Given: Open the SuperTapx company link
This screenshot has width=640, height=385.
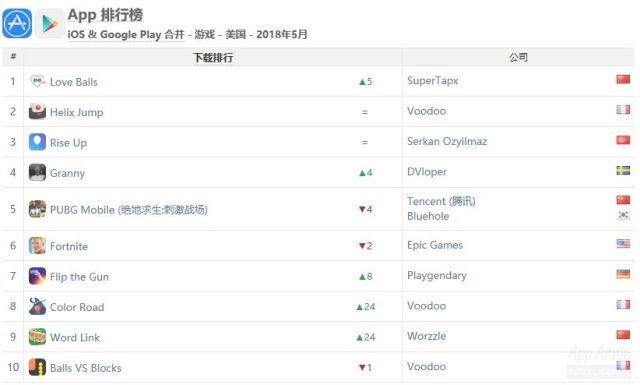Looking at the screenshot, I should click(x=432, y=81).
